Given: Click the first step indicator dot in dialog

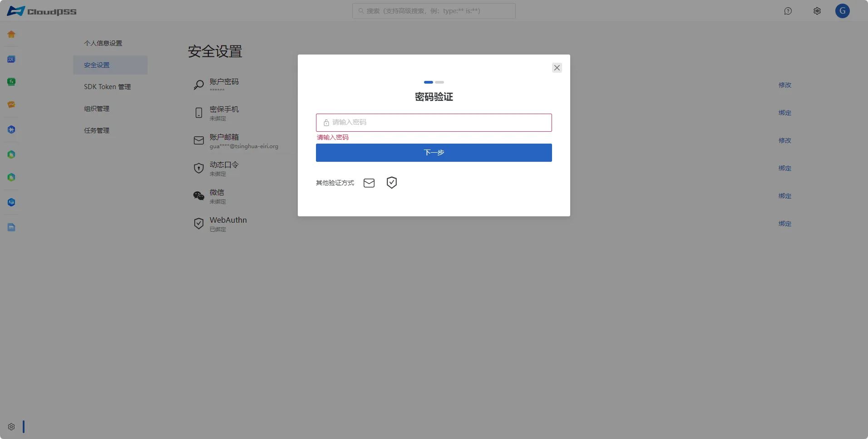Looking at the screenshot, I should coord(429,82).
